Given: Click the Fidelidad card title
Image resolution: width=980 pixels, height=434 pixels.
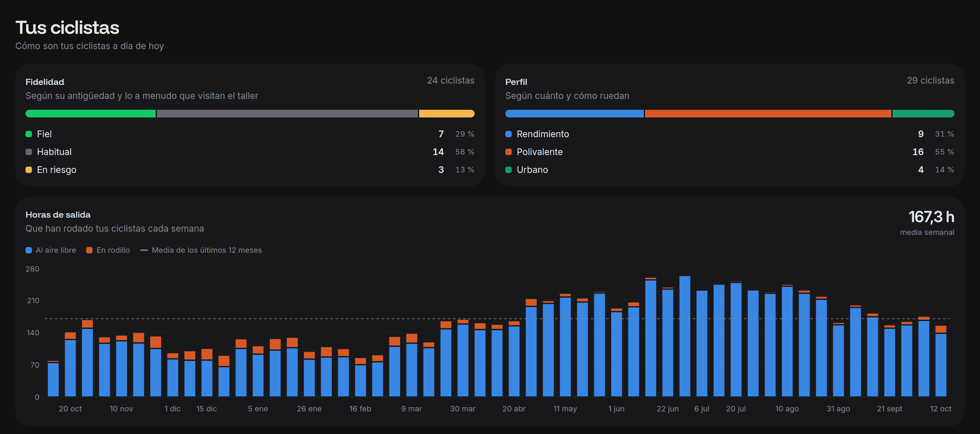Looking at the screenshot, I should (x=45, y=82).
